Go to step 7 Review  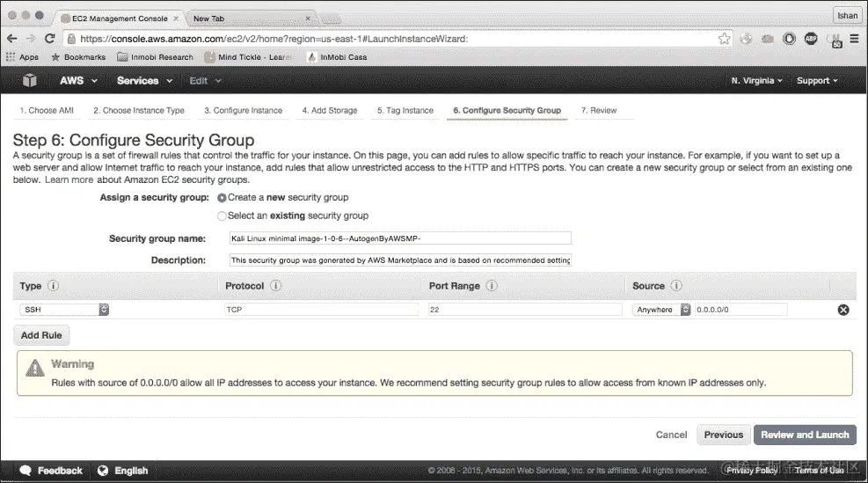599,110
